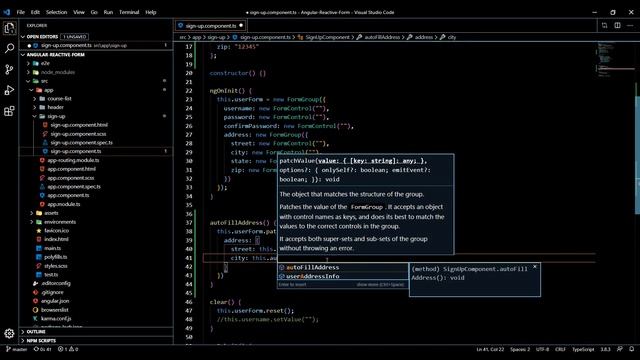Image resolution: width=640 pixels, height=360 pixels.
Task: Change encoding via UTF-8 status item
Action: click(x=542, y=349)
